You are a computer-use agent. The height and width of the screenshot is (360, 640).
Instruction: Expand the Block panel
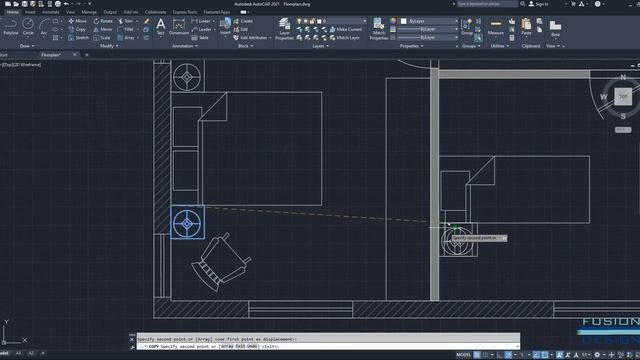[x=245, y=46]
